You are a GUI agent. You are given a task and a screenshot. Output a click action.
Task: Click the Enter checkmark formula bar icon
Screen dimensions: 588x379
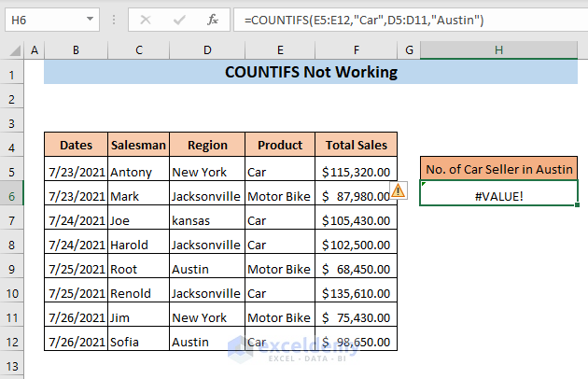(177, 19)
